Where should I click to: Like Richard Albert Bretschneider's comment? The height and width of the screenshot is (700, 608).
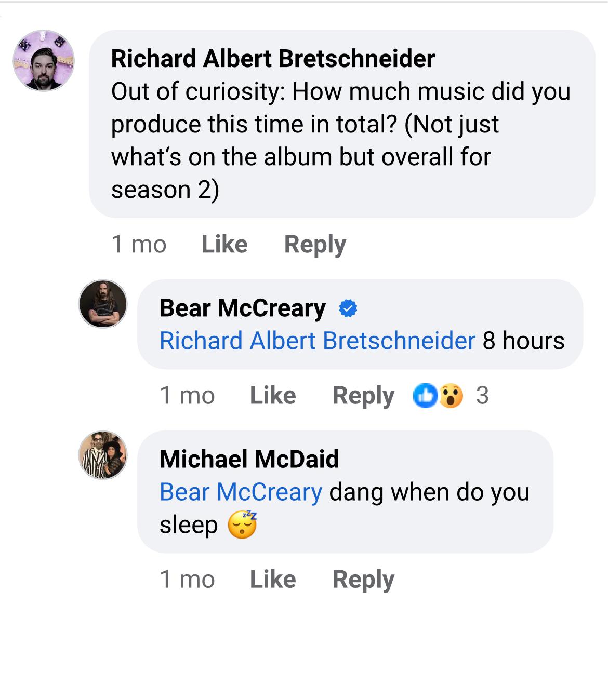coord(224,244)
